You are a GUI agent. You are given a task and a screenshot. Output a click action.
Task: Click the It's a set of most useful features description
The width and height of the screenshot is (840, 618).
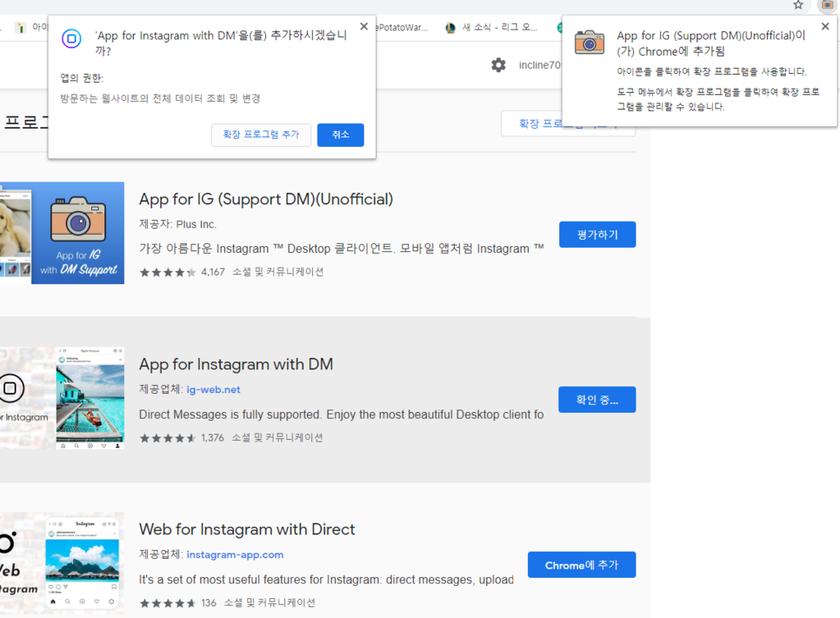326,580
